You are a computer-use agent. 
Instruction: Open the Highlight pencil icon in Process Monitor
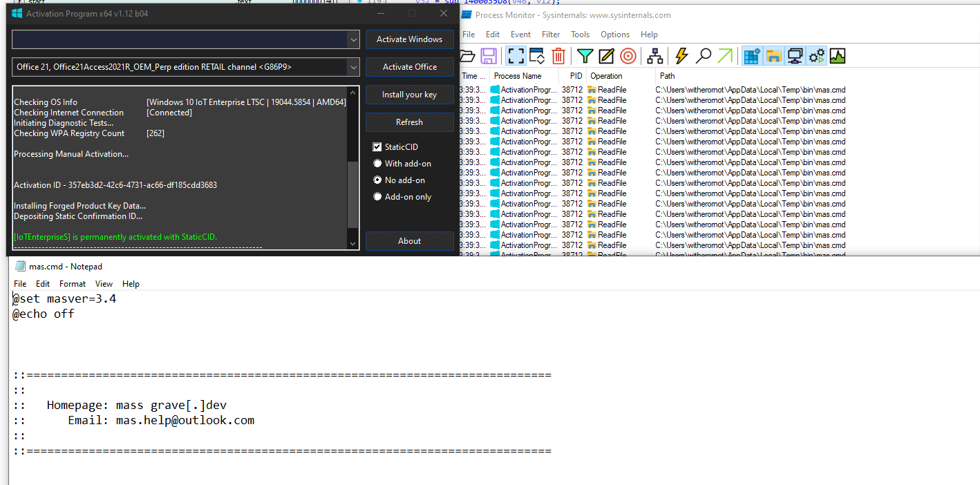607,56
